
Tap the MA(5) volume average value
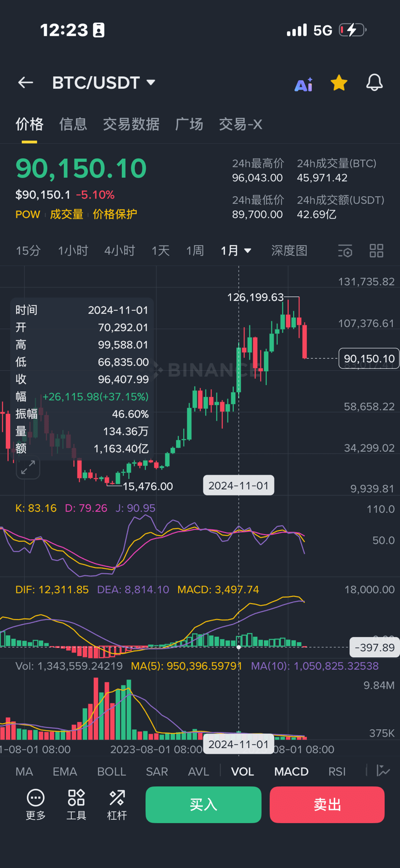click(x=186, y=666)
